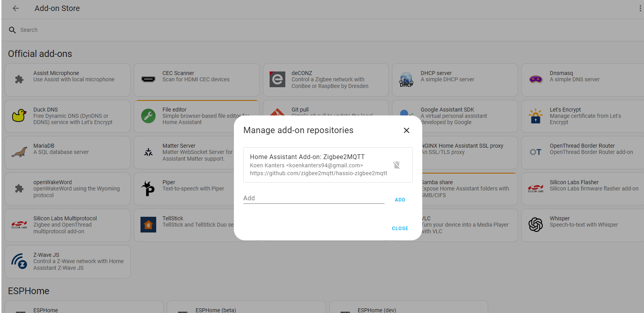Open the TellStick add-on title
The image size is (644, 313).
(x=173, y=218)
